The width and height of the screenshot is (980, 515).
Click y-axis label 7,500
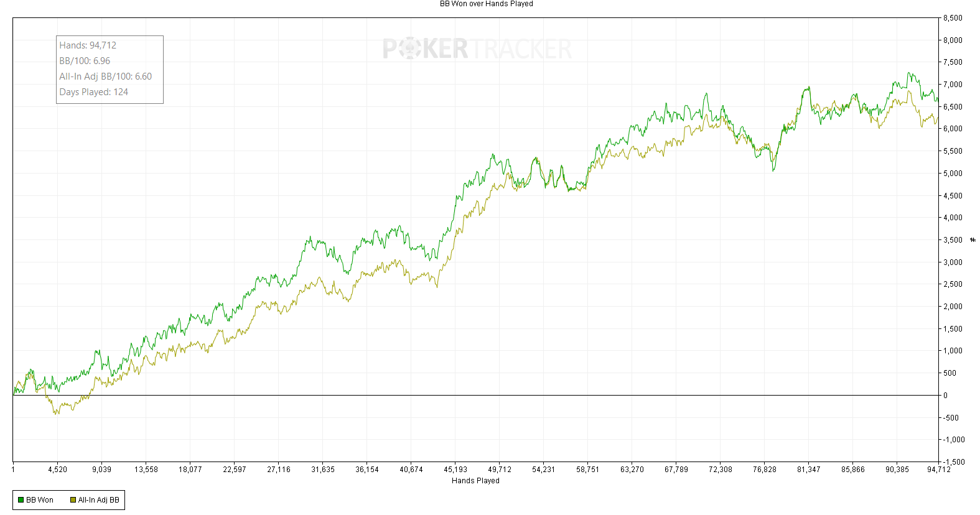click(953, 62)
